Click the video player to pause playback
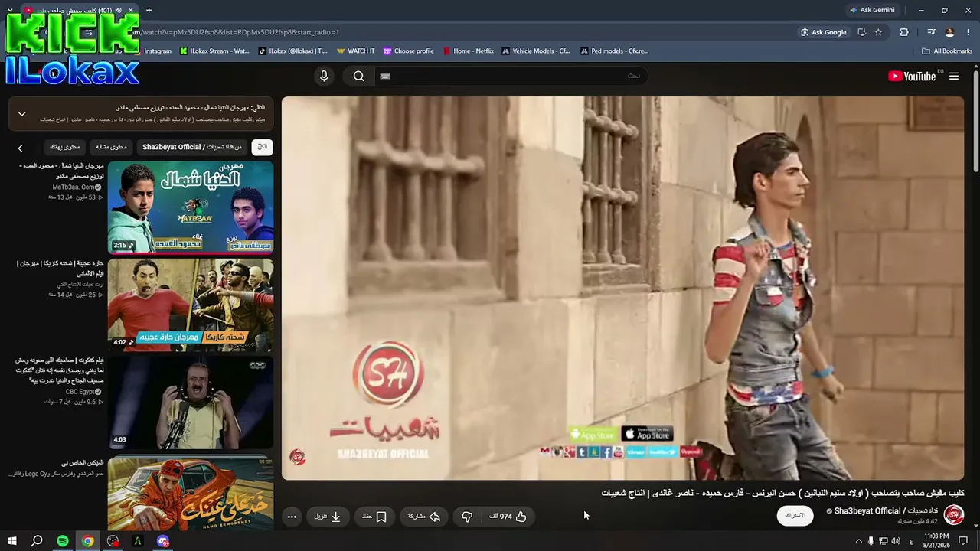Image resolution: width=980 pixels, height=551 pixels. [622, 288]
